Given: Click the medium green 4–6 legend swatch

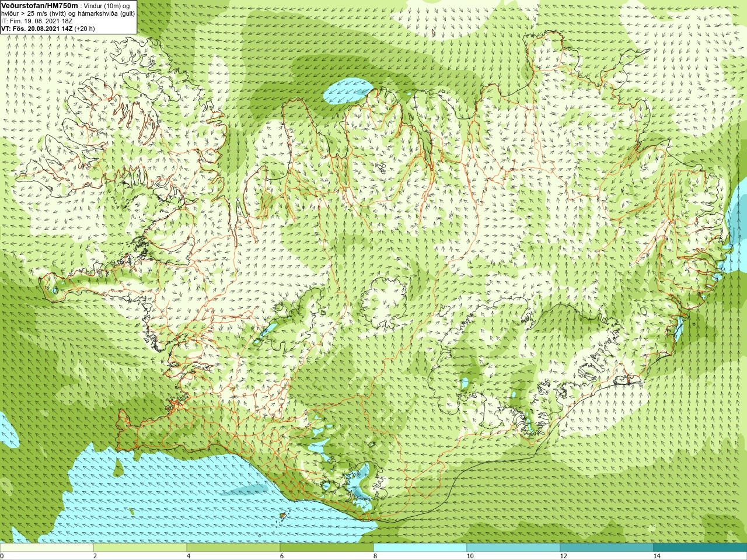Looking at the screenshot, I should click(x=233, y=548).
